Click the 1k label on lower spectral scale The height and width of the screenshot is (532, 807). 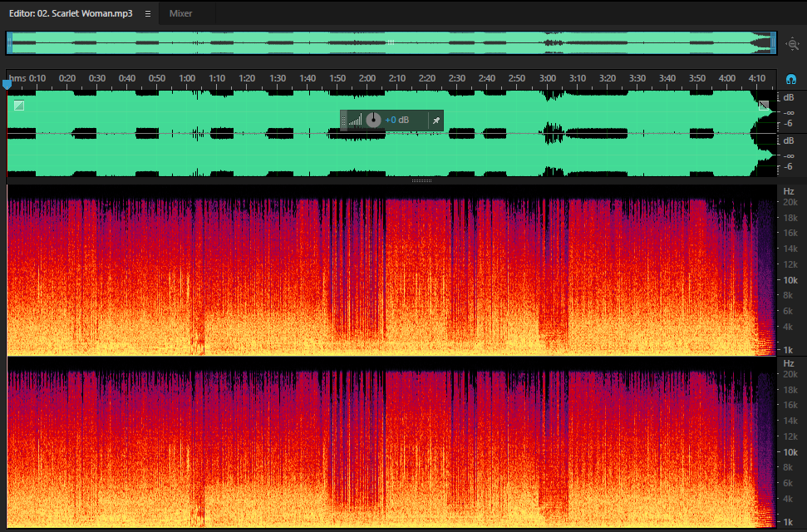[x=788, y=522]
